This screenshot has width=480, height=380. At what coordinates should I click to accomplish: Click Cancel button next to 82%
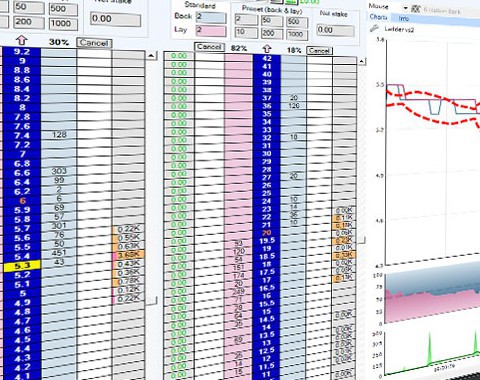point(209,47)
